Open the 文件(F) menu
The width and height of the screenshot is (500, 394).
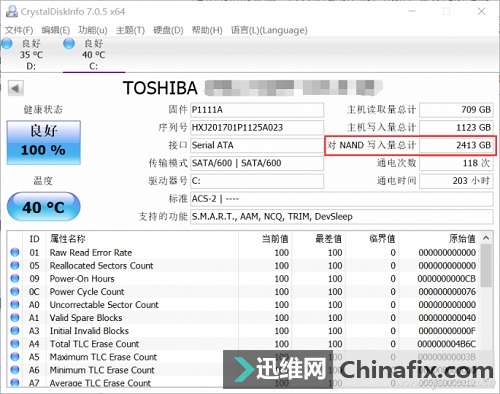tap(19, 30)
